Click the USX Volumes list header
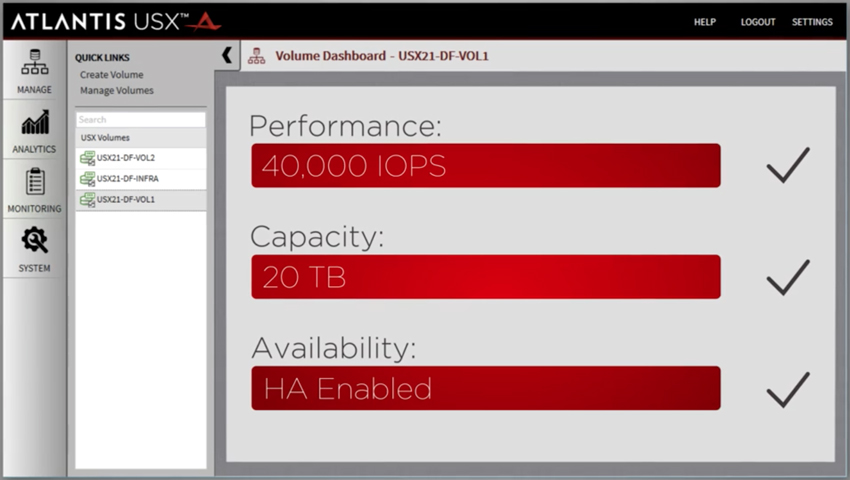This screenshot has width=850, height=480. (141, 138)
